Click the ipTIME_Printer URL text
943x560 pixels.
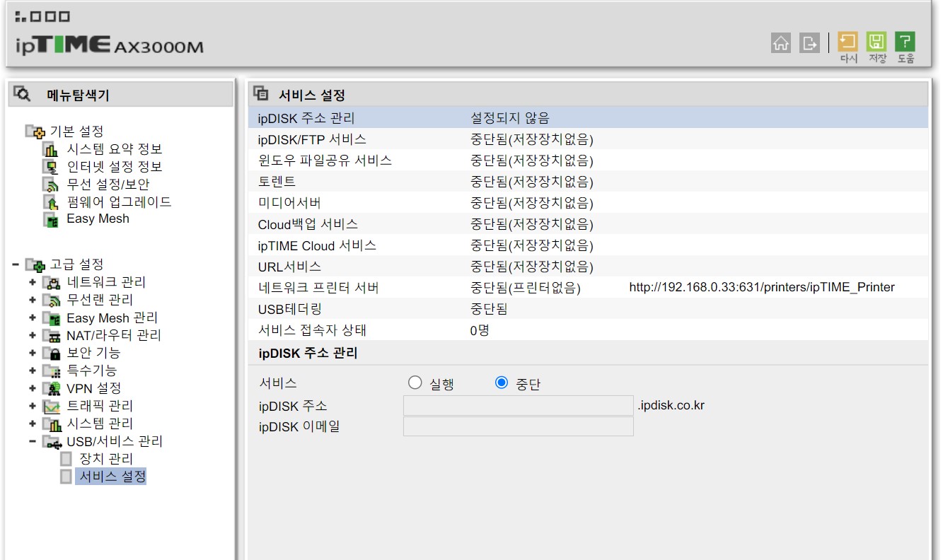[x=762, y=287]
